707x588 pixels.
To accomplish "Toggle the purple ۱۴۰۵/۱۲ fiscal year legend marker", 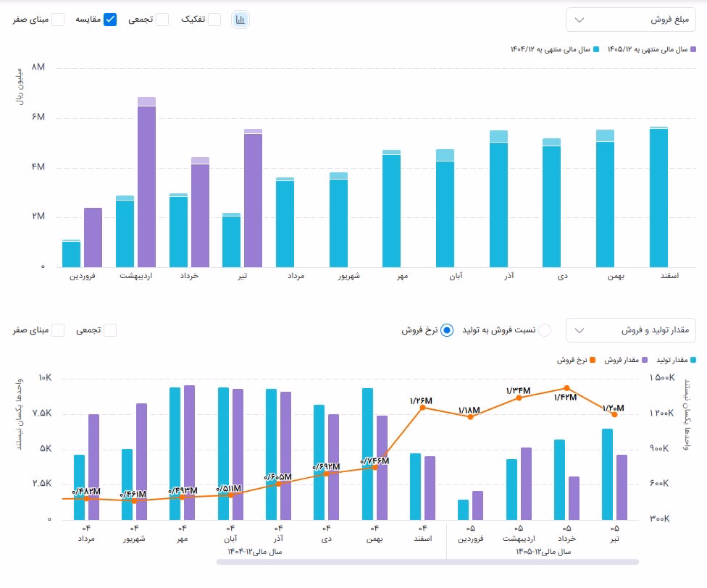I will (x=693, y=49).
